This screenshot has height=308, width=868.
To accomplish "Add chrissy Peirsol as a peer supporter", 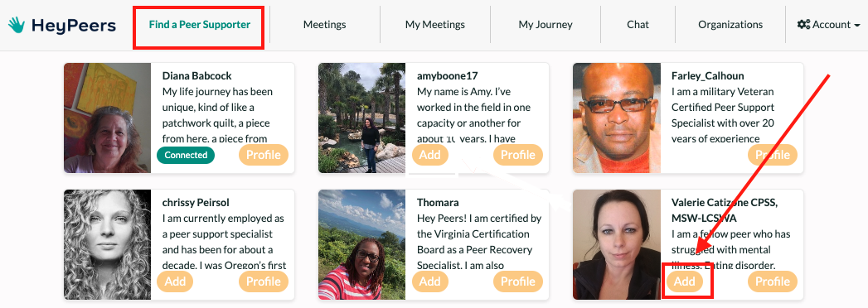I will tap(175, 282).
